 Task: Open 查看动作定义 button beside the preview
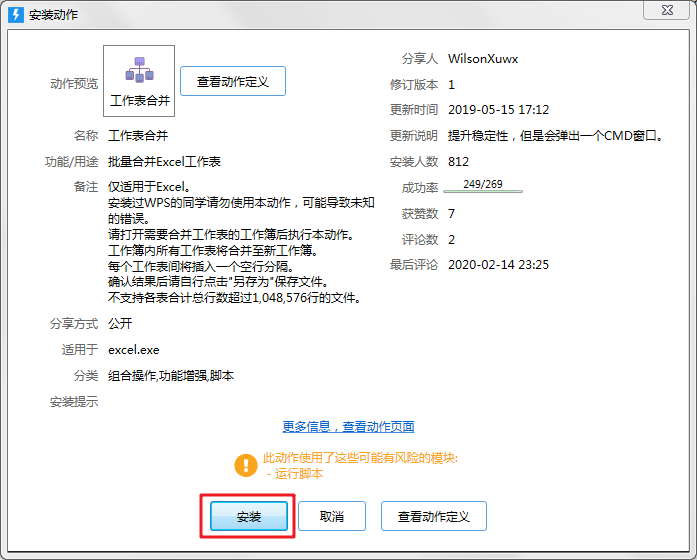pos(232,81)
